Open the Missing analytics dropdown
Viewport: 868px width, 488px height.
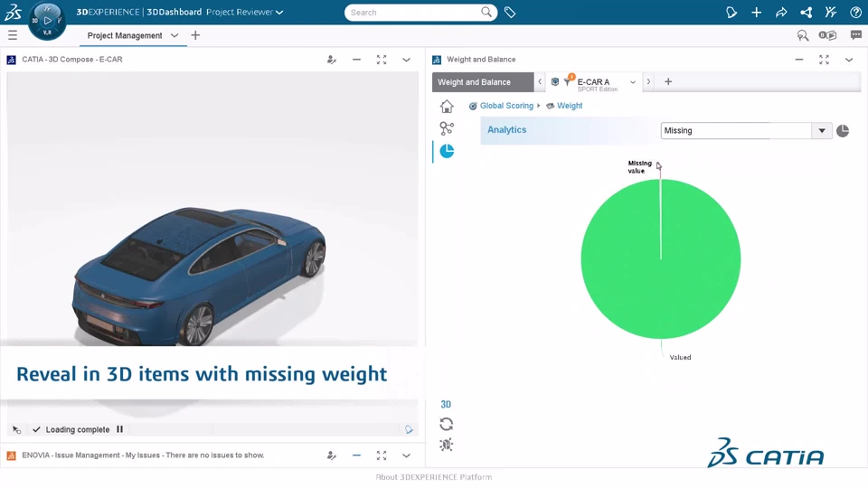click(x=746, y=130)
